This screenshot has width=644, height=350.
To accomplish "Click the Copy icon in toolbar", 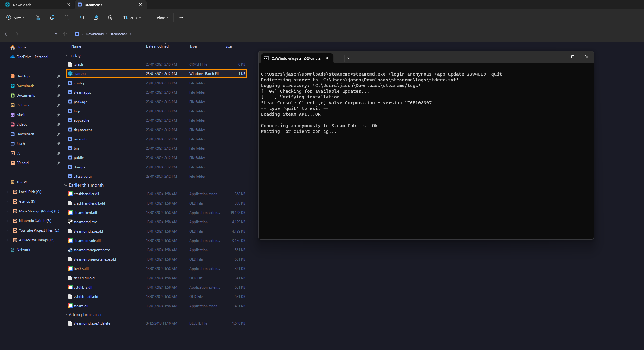I will point(52,17).
